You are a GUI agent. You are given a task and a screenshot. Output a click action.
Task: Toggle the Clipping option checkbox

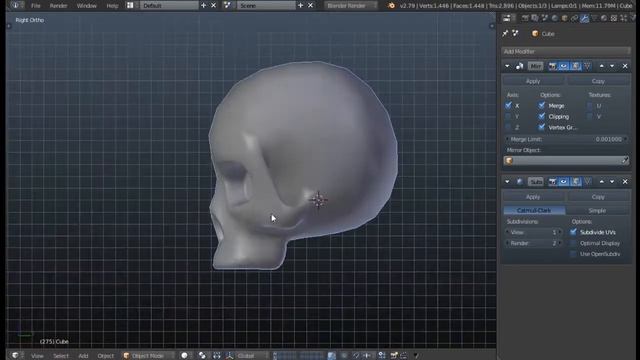542,116
